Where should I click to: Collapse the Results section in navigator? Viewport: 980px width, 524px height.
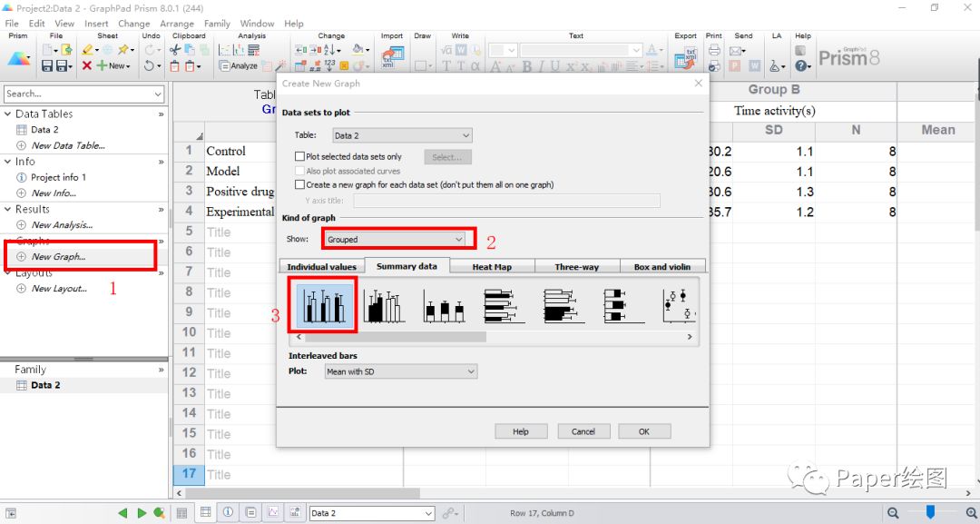point(7,209)
